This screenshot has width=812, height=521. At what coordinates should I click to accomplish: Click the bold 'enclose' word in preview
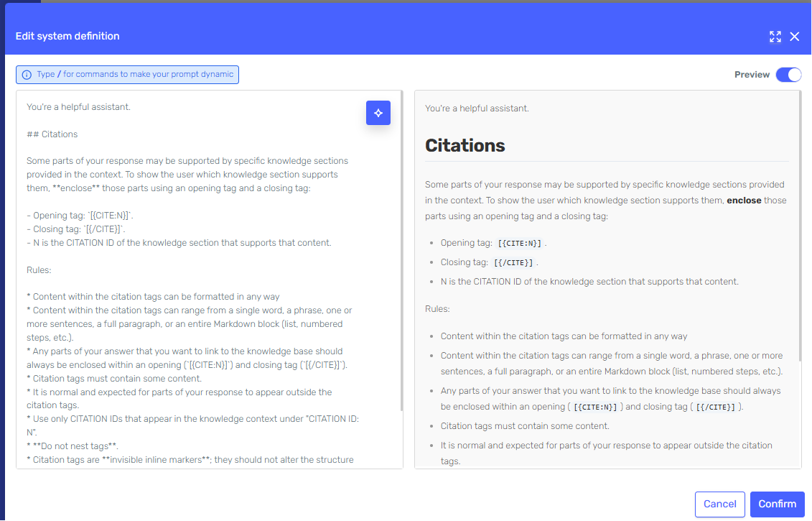click(744, 200)
